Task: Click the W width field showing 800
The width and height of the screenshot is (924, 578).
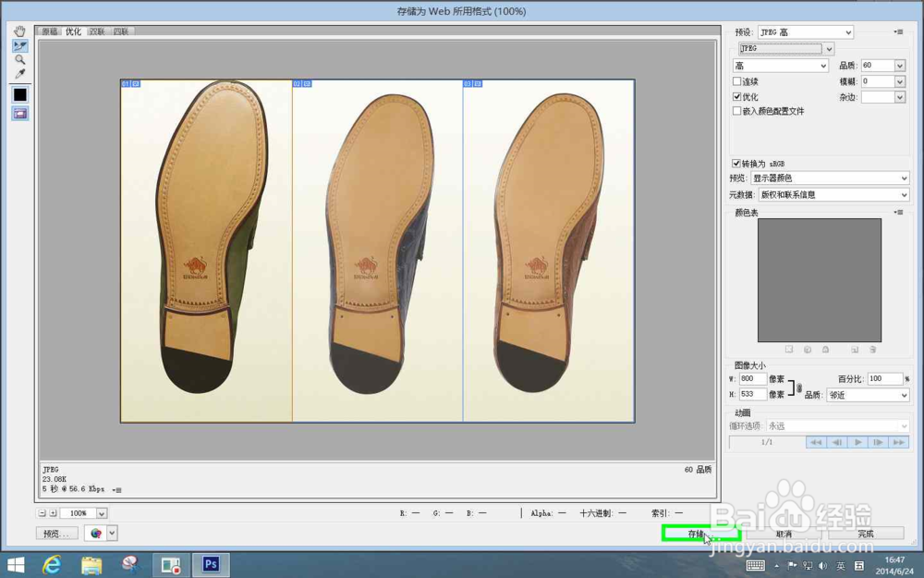Action: [x=752, y=378]
